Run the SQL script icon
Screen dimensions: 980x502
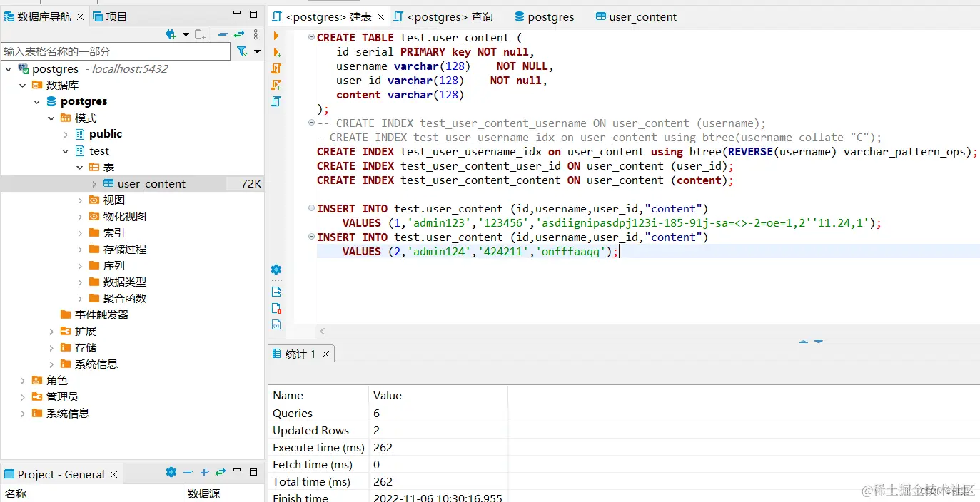[x=276, y=68]
